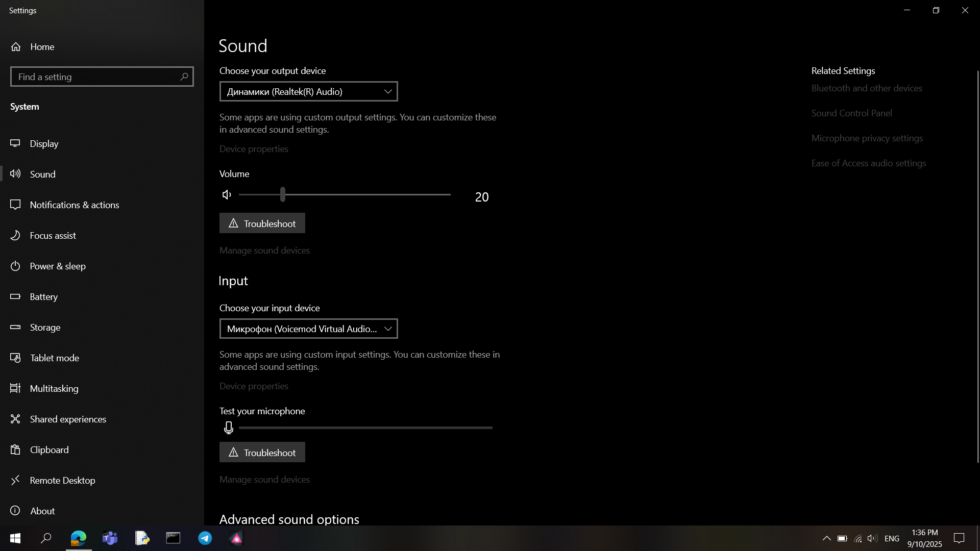Select Storage from the System menu
Image resolution: width=980 pixels, height=551 pixels.
coord(16,327)
